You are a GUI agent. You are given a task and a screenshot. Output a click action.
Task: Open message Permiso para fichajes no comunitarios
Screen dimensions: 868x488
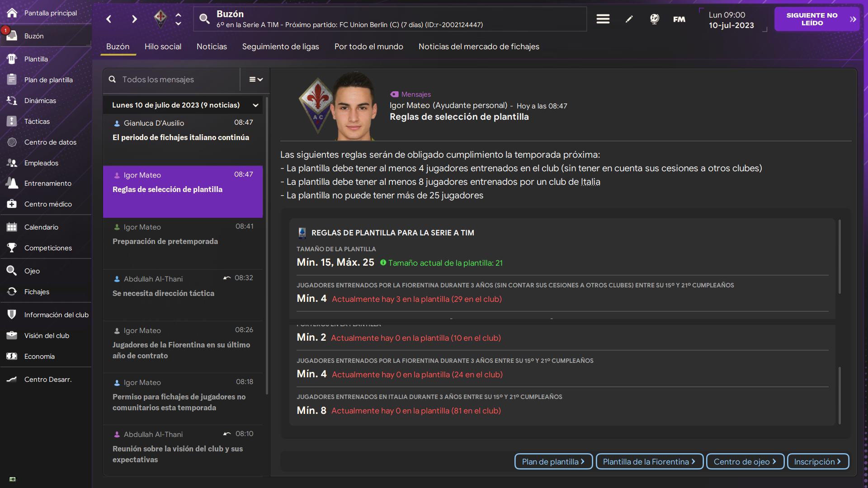click(x=183, y=399)
